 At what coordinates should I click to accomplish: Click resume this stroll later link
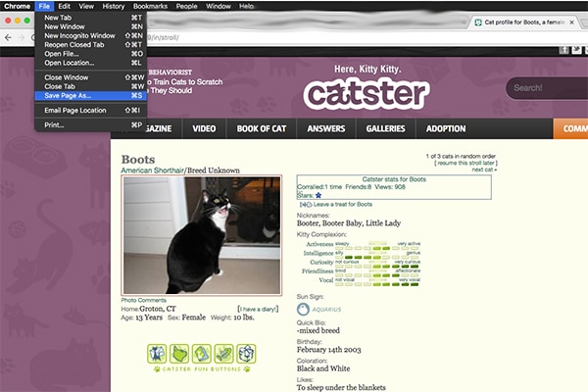466,163
